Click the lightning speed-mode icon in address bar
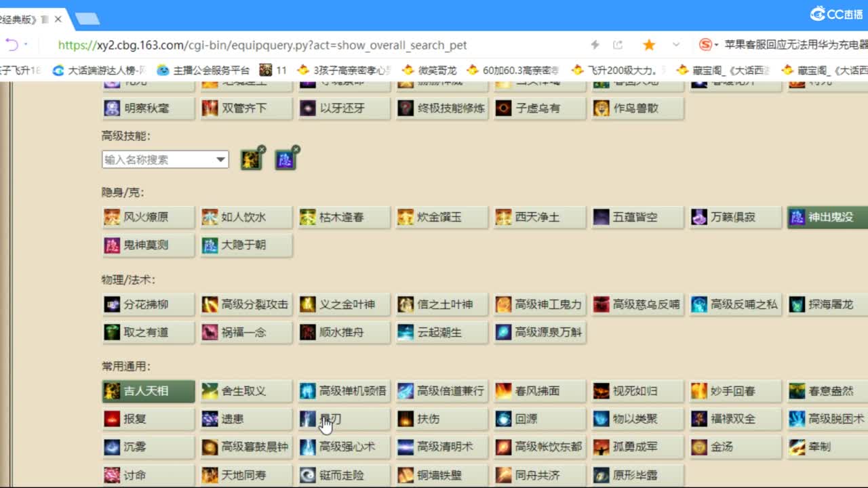 [595, 45]
